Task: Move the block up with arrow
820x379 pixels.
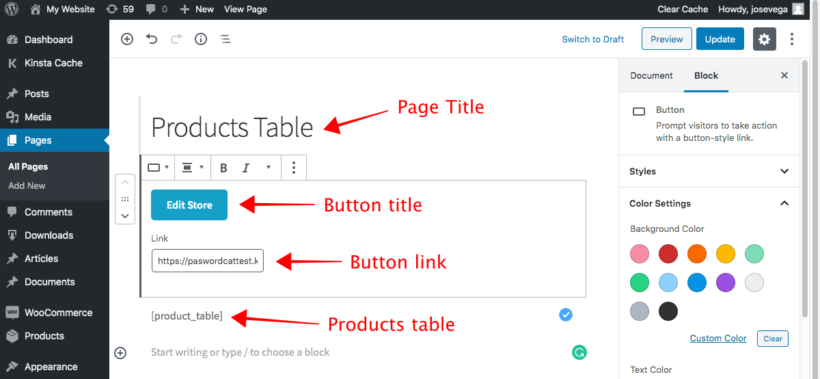Action: click(x=125, y=182)
